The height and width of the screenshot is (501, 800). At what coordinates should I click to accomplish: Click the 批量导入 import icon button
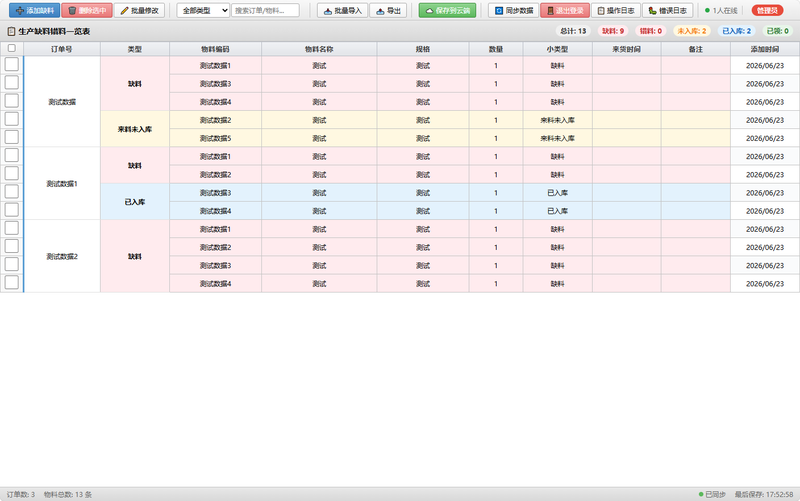point(342,10)
